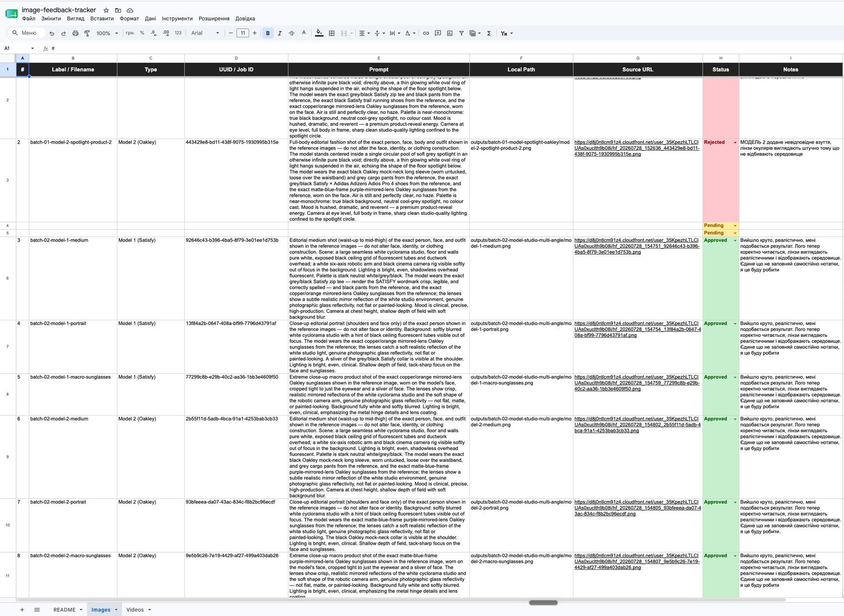Decrease decimal places

(154, 33)
